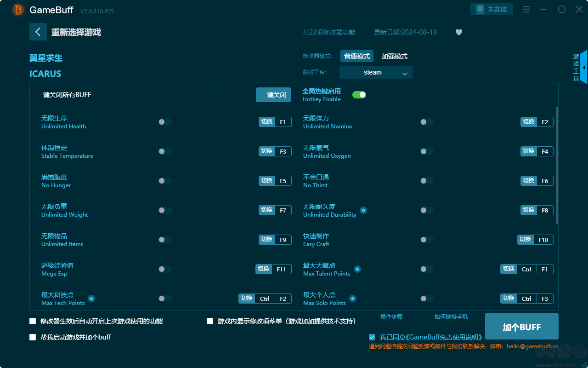
Task: Click the 切换 F2 hotkey button for Unlimited Stamina
Action: point(537,122)
